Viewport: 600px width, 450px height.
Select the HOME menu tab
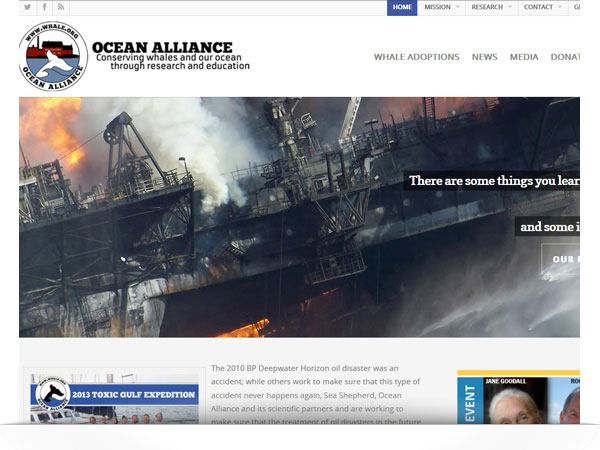(x=402, y=7)
